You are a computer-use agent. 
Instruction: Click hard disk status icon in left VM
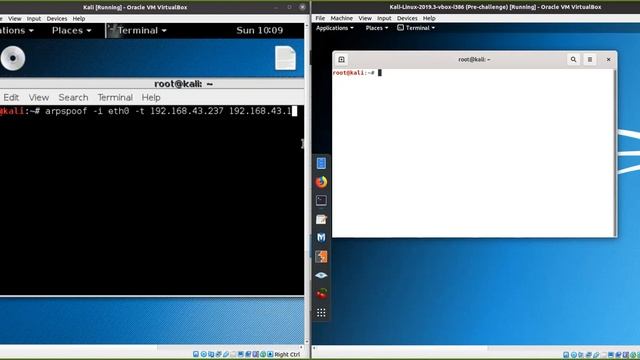point(196,354)
